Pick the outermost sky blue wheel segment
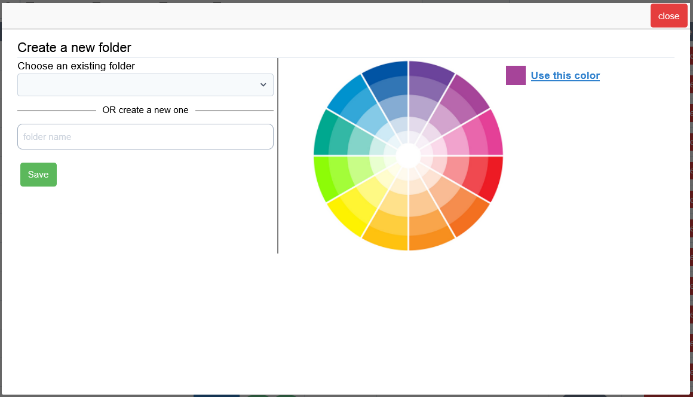The width and height of the screenshot is (693, 397). 346,92
